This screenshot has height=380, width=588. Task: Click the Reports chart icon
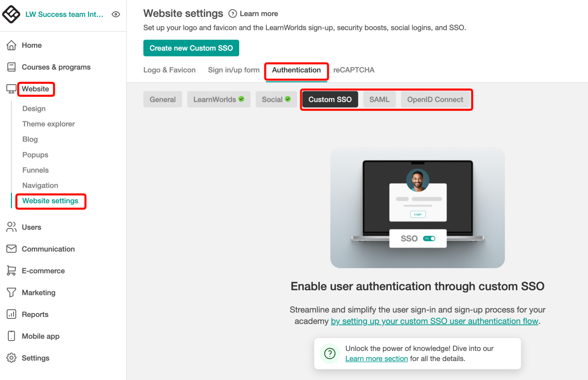click(x=11, y=314)
